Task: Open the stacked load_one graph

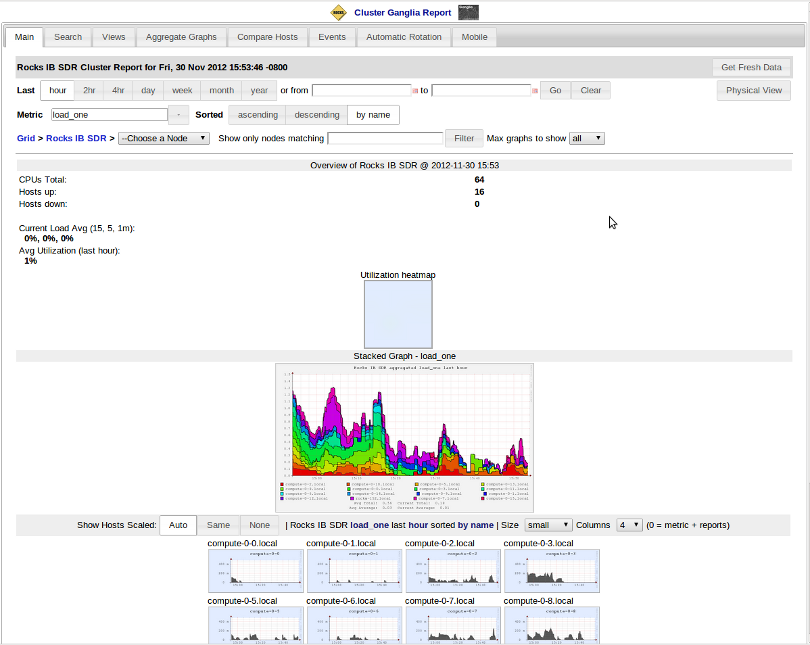Action: coord(404,437)
